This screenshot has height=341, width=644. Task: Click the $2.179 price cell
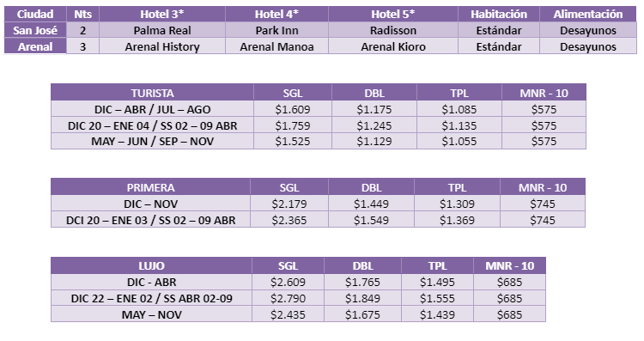(x=289, y=204)
